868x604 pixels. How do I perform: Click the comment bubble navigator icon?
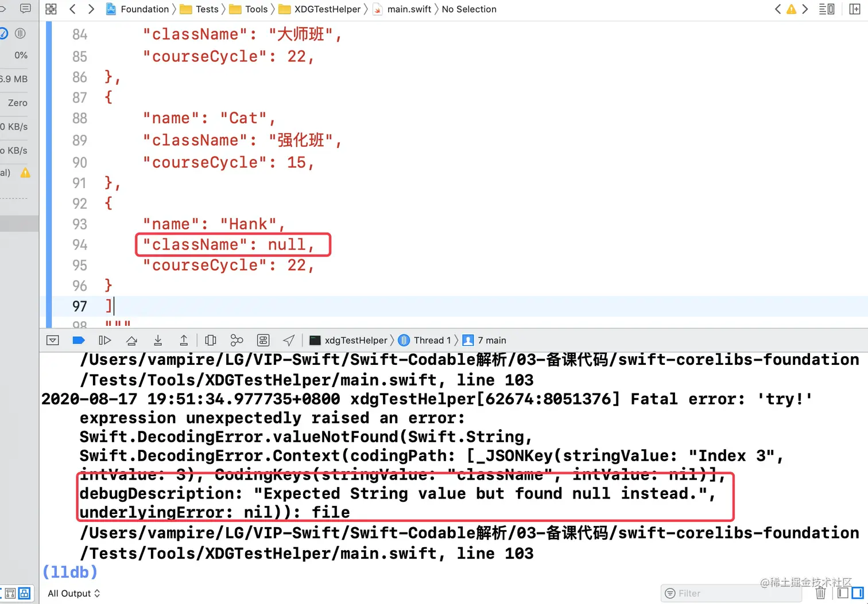25,9
